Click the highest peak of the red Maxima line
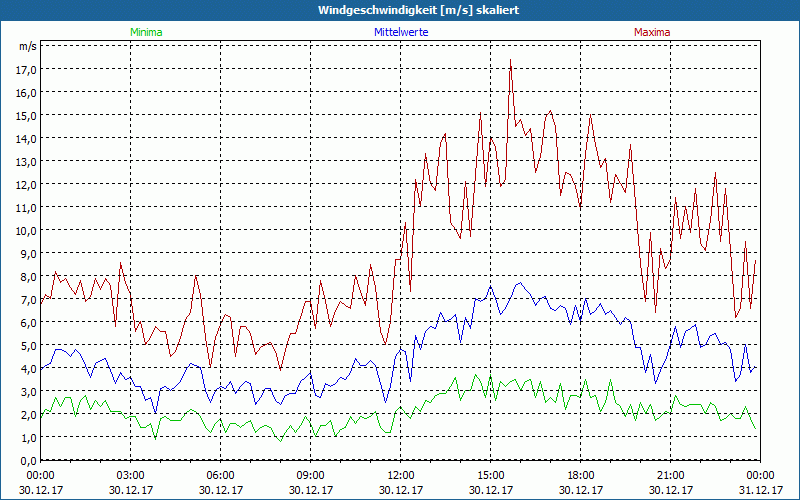800x500 pixels. click(510, 60)
